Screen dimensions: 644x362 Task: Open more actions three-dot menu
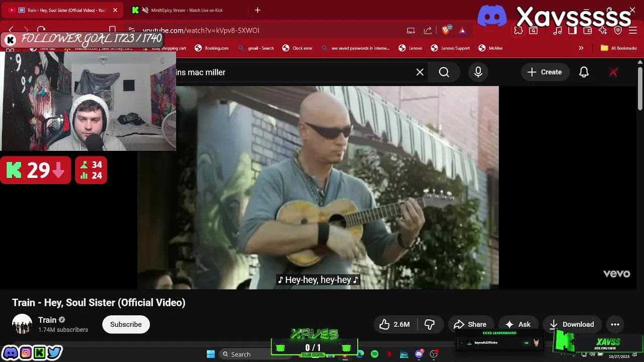tap(615, 324)
